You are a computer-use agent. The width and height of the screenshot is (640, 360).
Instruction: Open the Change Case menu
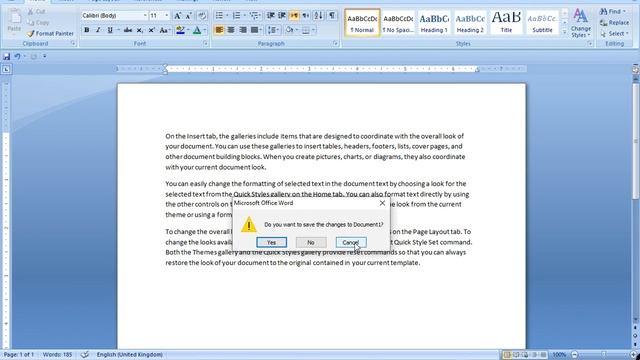tap(164, 30)
